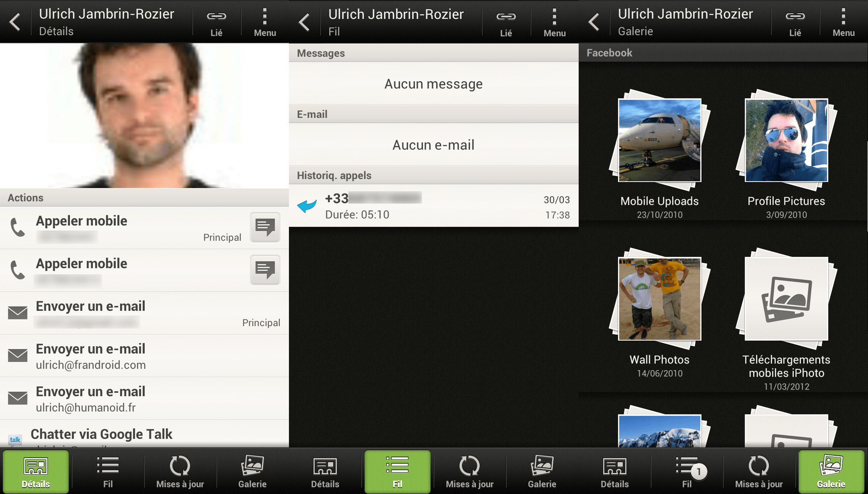
Task: Open the Mobile Uploads album
Action: point(659,141)
